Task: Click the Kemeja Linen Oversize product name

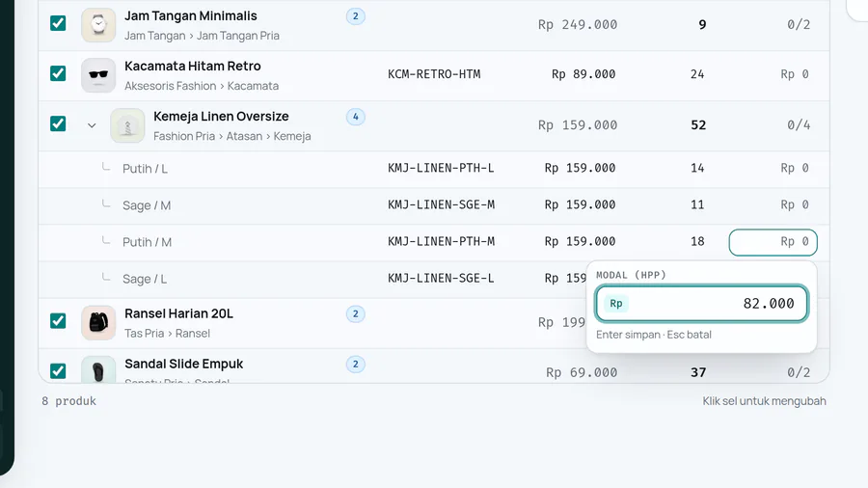Action: (221, 116)
